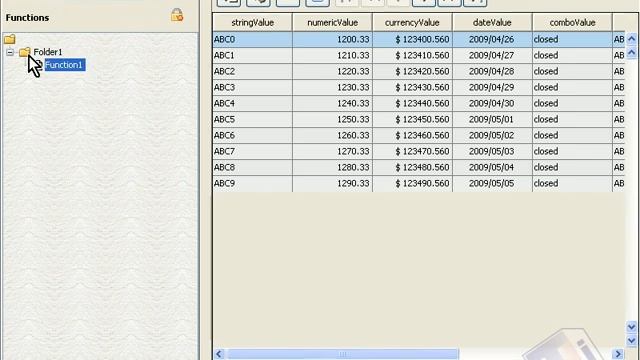Click the up arrow beside row ABC0
The width and height of the screenshot is (640, 360).
[x=631, y=39]
